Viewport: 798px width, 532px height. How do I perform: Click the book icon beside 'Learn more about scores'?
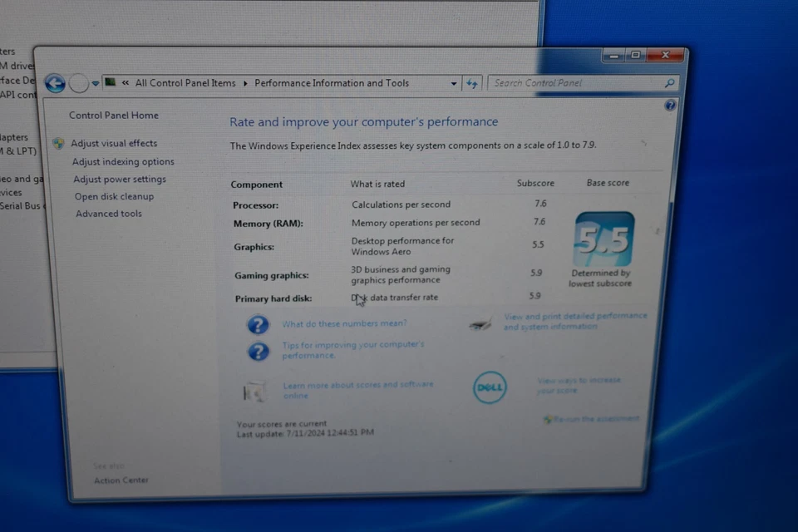256,391
